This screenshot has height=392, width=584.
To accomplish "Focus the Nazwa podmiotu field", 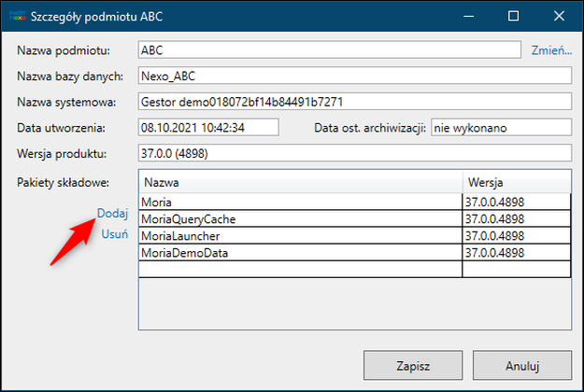I will (329, 49).
